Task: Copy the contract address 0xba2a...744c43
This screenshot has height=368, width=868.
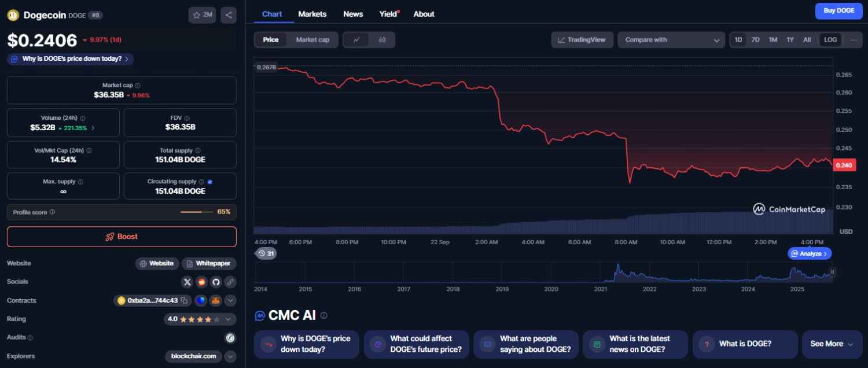Action: tap(184, 300)
